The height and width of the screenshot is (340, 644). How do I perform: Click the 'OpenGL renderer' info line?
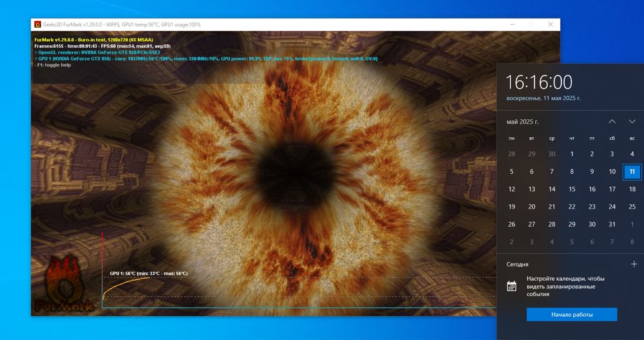[x=97, y=53]
